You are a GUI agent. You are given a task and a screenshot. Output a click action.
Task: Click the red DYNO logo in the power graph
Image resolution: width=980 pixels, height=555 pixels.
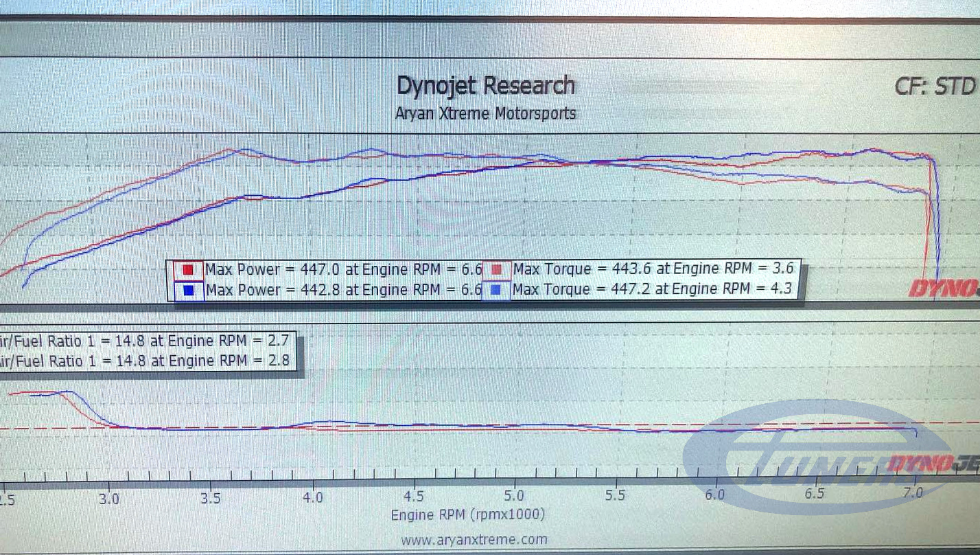pos(944,289)
